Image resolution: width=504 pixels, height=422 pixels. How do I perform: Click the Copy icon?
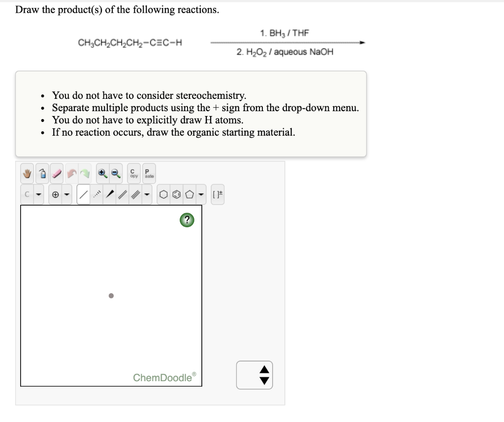point(133,173)
